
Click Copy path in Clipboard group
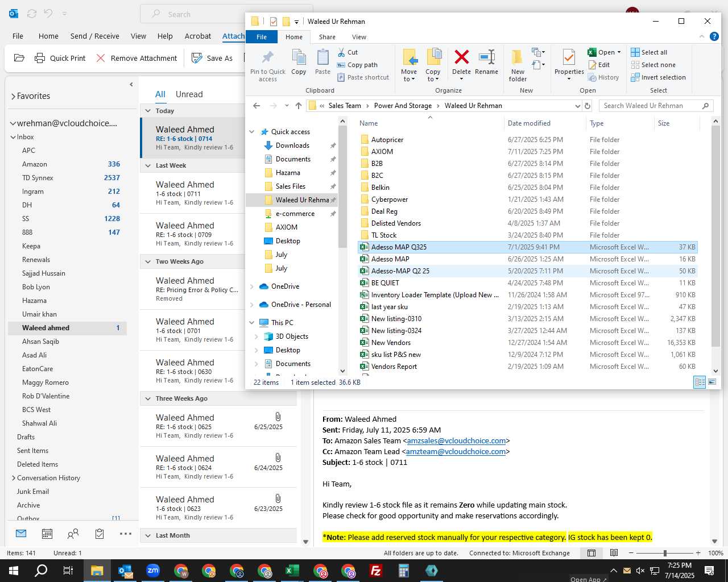[357, 65]
